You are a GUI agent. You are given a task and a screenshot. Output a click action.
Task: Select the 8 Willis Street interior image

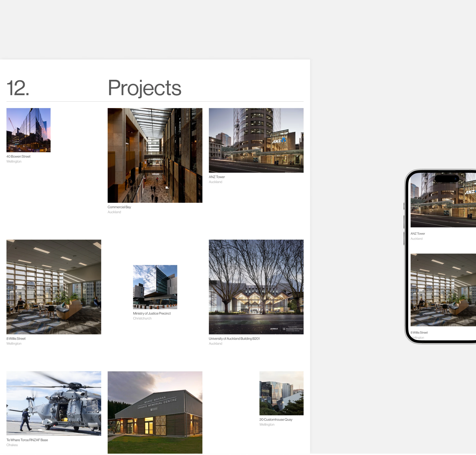point(54,287)
